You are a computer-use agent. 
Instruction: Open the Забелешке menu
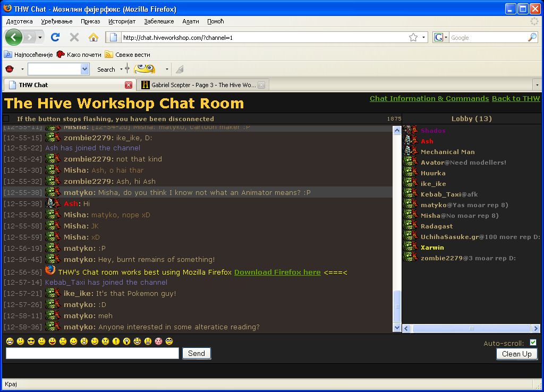click(x=159, y=21)
